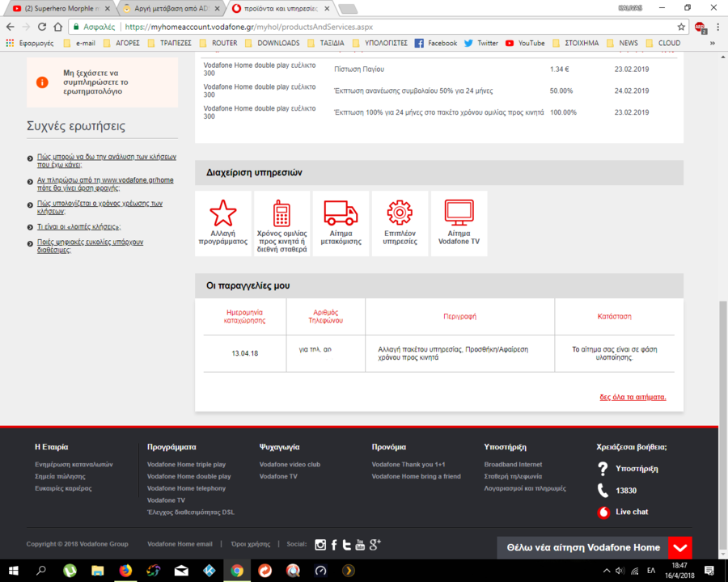
Task: Open the Εφαρμογές apps shortcut
Action: [30, 43]
